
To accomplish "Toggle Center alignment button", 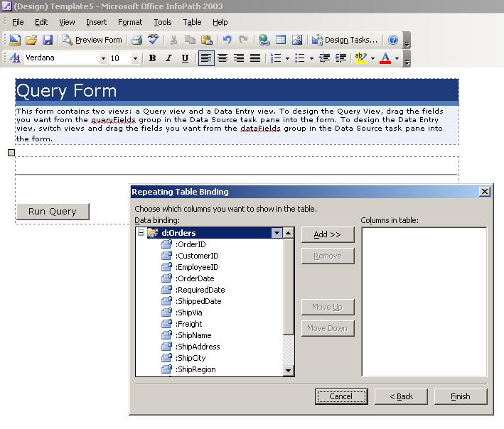I will (x=222, y=58).
